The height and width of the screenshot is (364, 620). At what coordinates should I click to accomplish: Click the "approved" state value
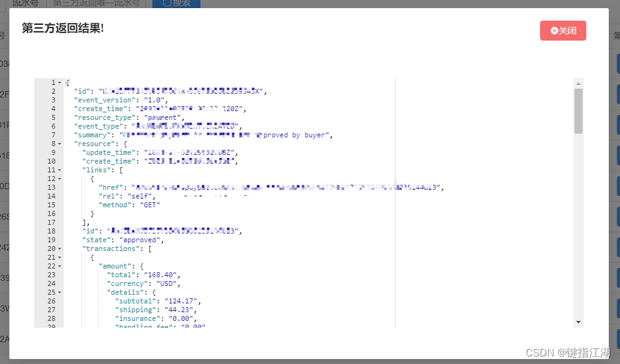click(x=140, y=240)
